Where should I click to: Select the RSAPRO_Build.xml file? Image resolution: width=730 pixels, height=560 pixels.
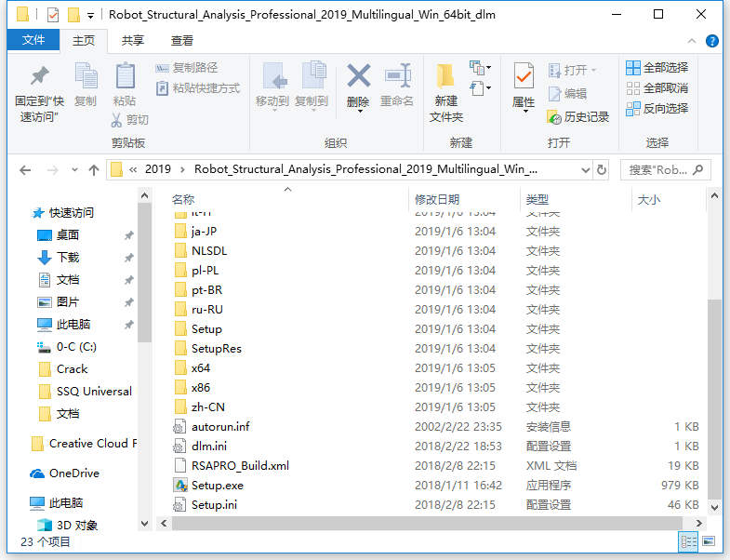[x=231, y=466]
